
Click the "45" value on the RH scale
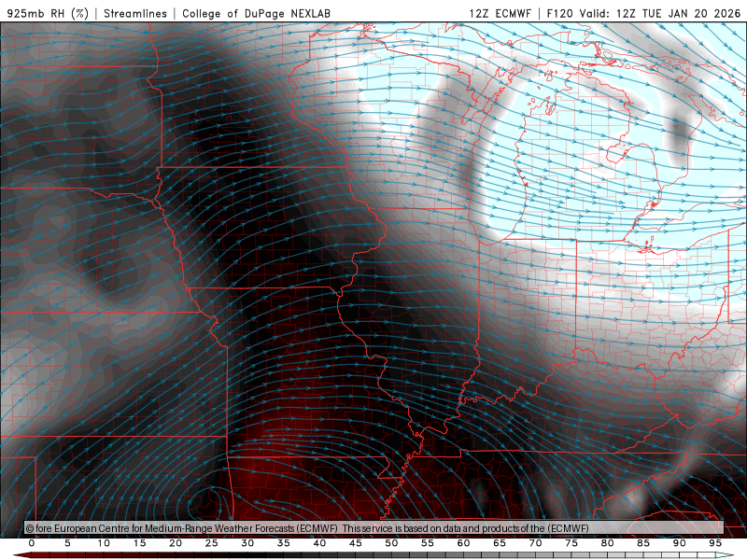coord(356,543)
